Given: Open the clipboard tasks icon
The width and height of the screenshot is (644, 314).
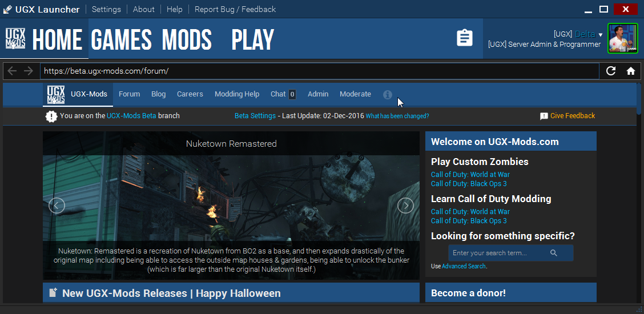Looking at the screenshot, I should (465, 38).
